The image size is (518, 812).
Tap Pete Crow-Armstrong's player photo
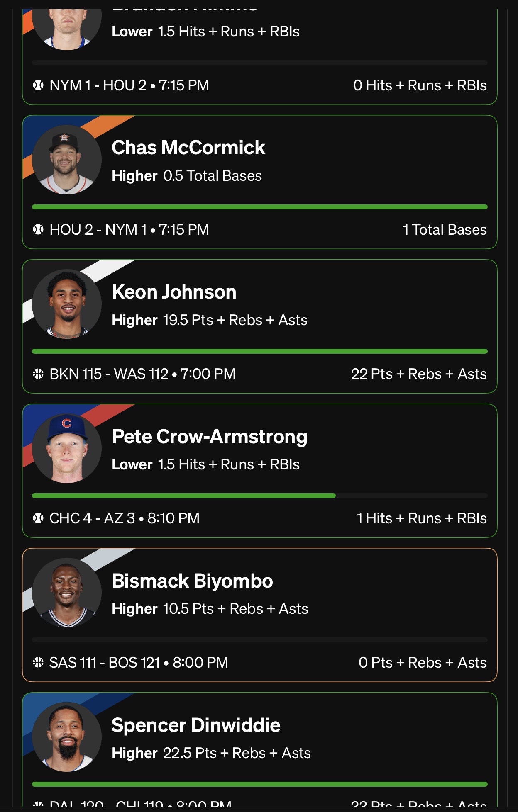coord(67,448)
